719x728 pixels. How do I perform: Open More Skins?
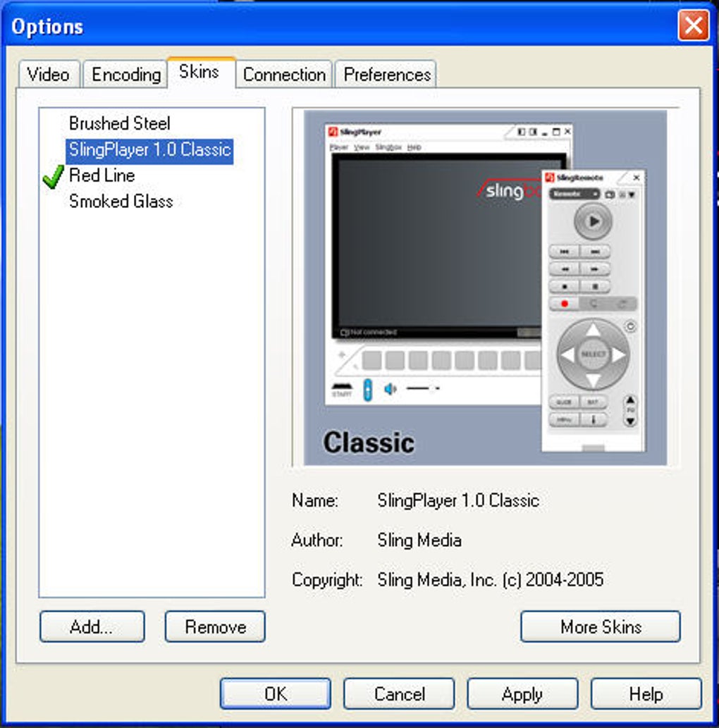[601, 627]
